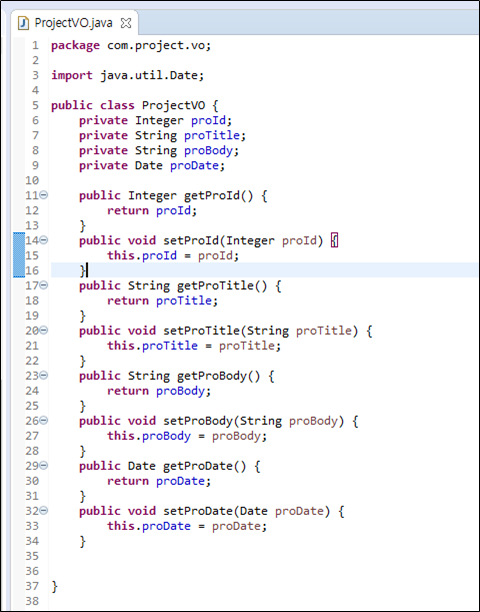
Task: Click the method name 'setProId' on line 14
Action: coord(191,240)
